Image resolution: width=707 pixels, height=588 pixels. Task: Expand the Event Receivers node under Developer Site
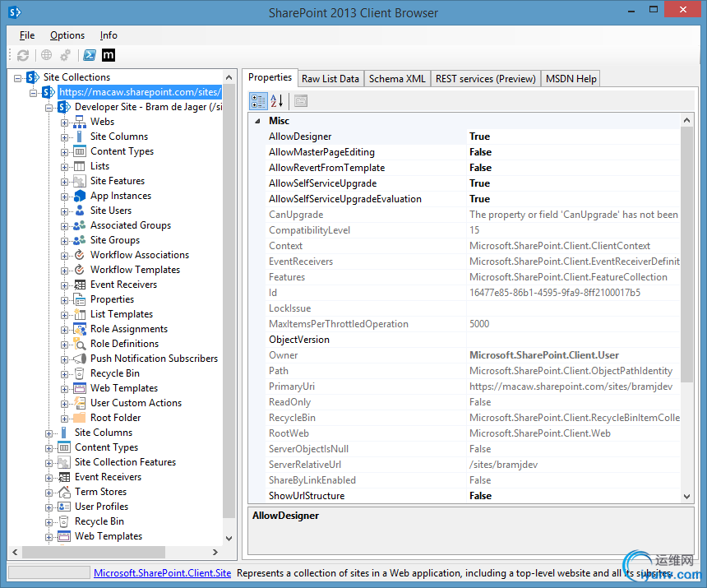[64, 285]
